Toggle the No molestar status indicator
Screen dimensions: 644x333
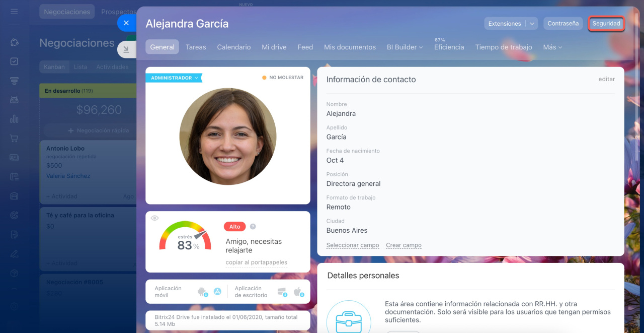pos(283,78)
